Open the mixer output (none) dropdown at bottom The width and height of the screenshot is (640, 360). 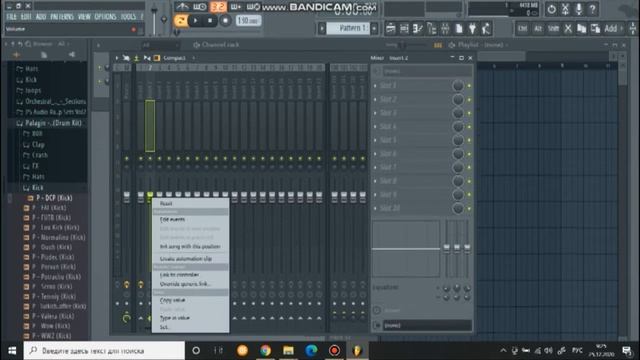[427, 325]
